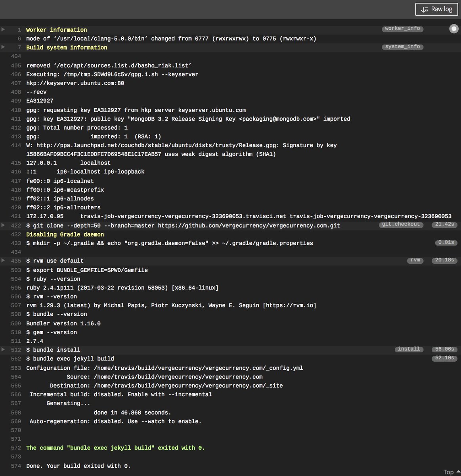Click the 20.18s duration badge

coord(444,260)
